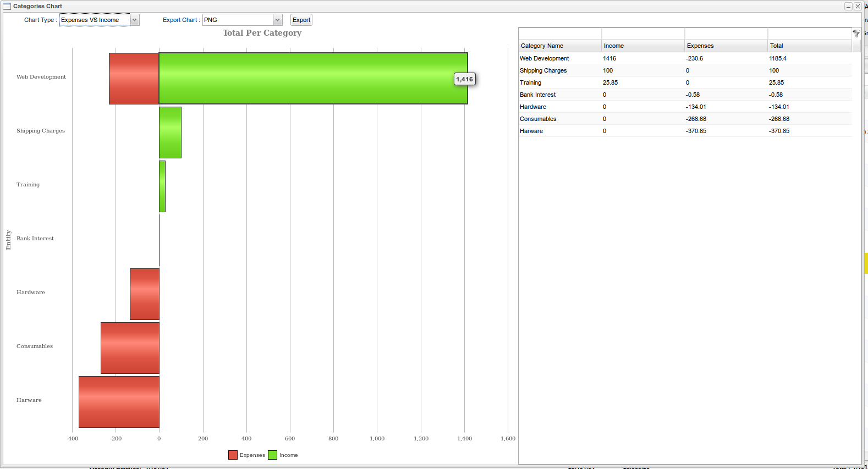
Task: Click the red Consumables expenses bar
Action: (130, 348)
